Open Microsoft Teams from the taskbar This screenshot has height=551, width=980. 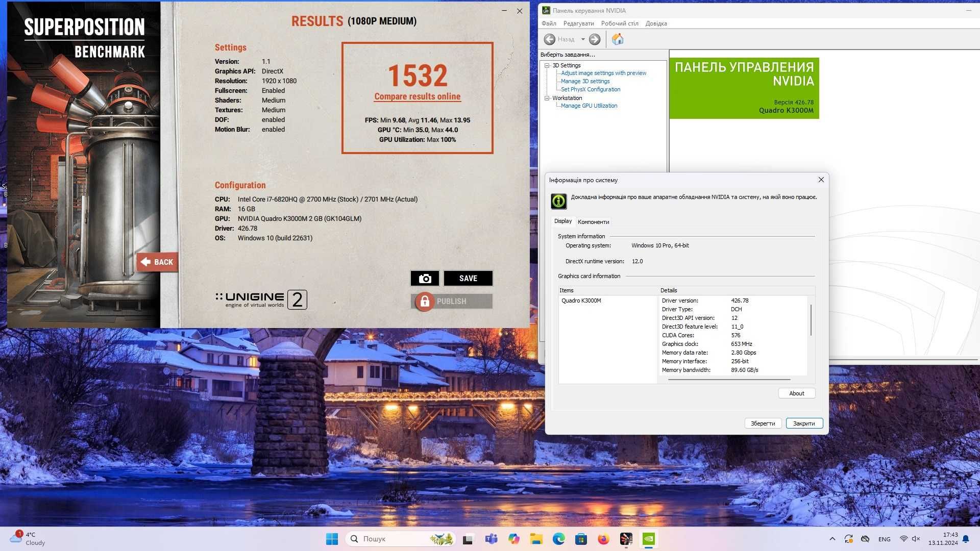[x=491, y=539]
